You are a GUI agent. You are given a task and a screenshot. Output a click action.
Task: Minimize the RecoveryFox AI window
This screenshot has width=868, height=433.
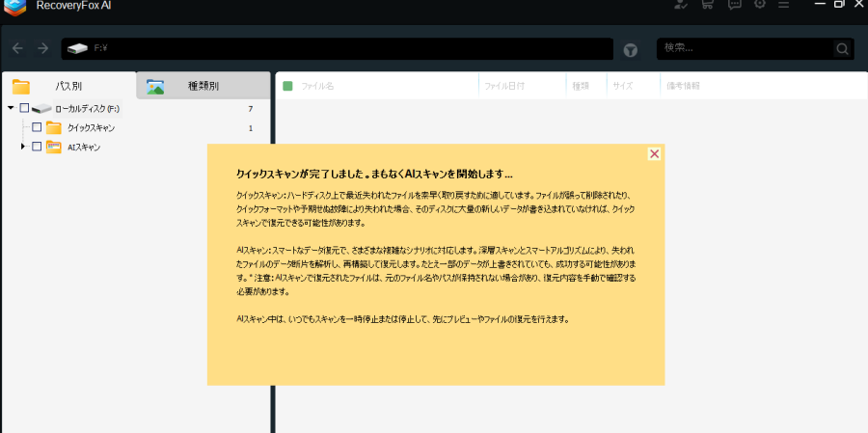(822, 3)
